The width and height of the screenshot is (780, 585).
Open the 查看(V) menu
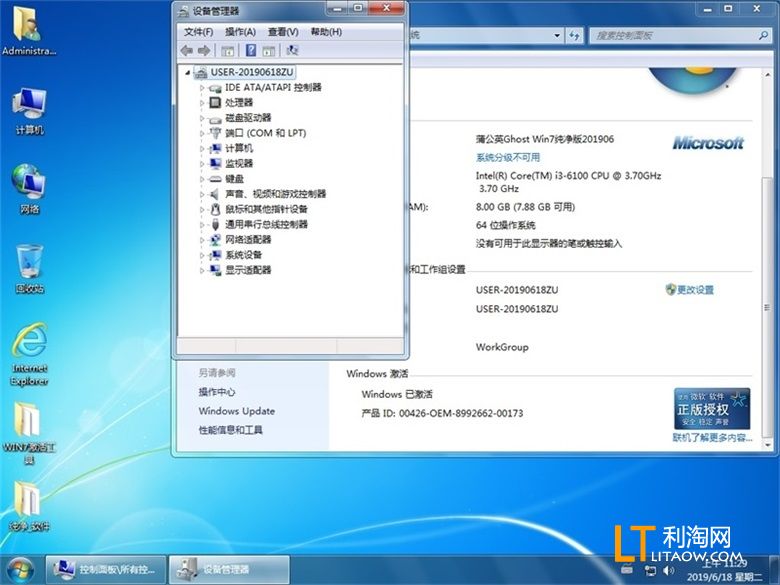coord(283,32)
